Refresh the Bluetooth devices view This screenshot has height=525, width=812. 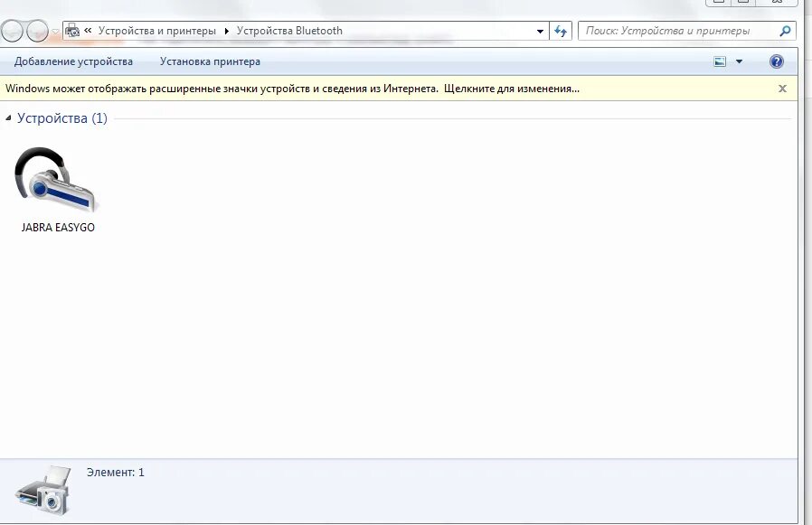coord(561,31)
